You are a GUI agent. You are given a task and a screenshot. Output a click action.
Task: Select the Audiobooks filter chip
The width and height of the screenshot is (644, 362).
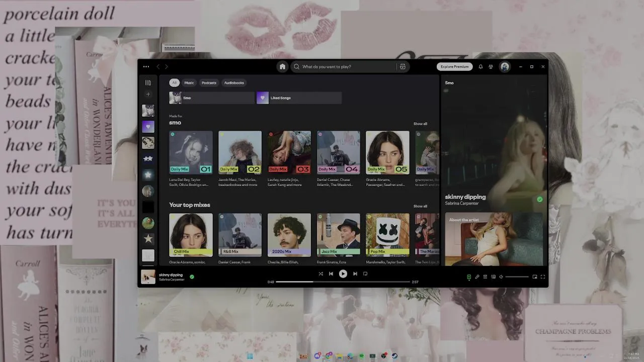[x=234, y=82]
